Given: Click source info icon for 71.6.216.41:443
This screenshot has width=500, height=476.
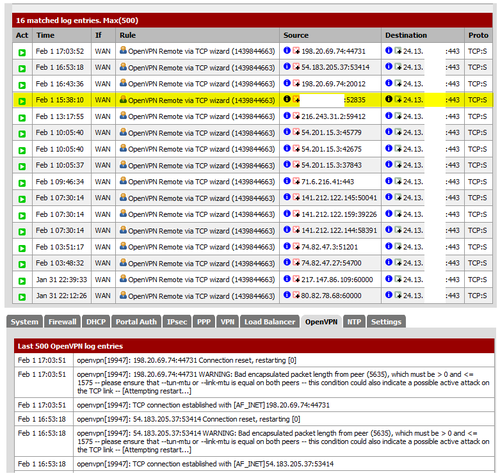Looking at the screenshot, I should pyautogui.click(x=287, y=181).
